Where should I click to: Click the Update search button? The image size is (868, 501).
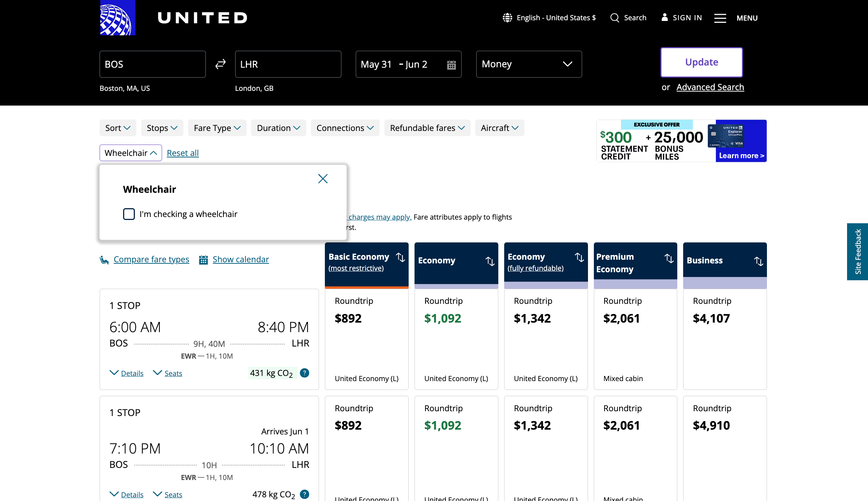pyautogui.click(x=701, y=62)
